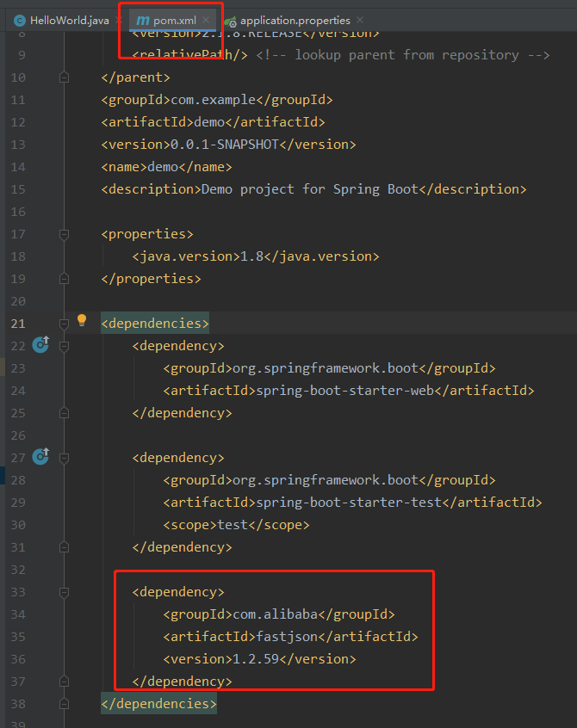Toggle fold marker at line 19 closing properties
The width and height of the screenshot is (577, 728).
[64, 279]
